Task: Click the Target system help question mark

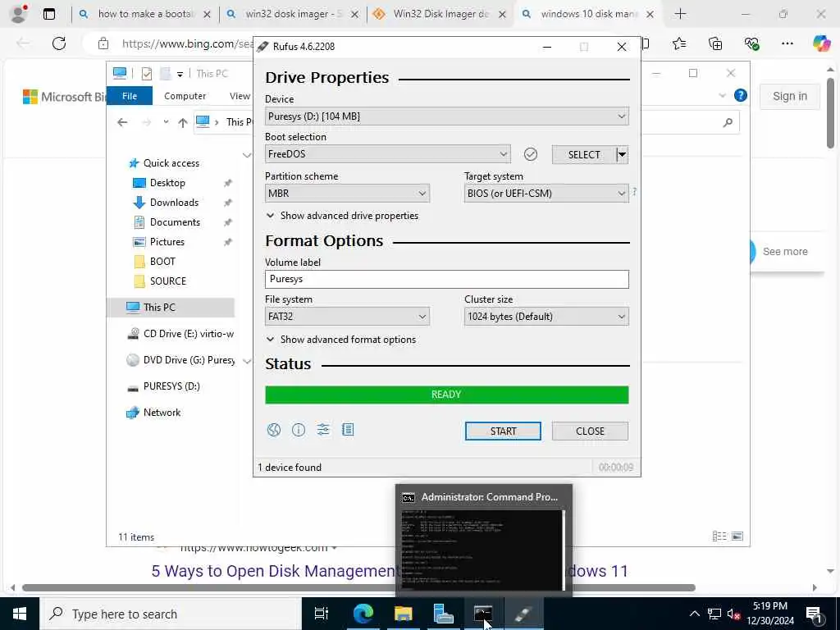Action: click(x=634, y=192)
